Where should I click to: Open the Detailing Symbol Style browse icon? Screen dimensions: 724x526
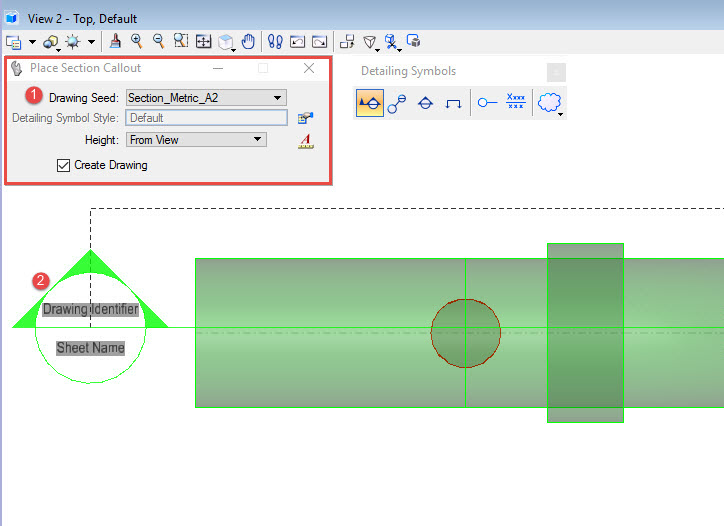(305, 118)
